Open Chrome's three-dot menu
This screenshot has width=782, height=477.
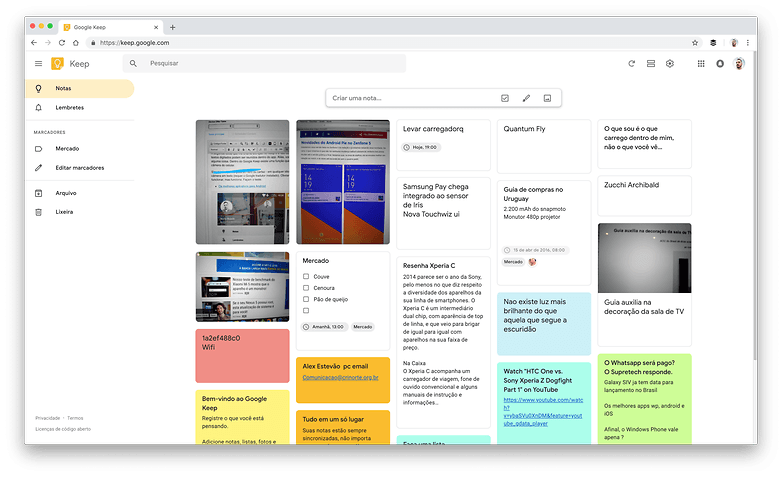748,43
